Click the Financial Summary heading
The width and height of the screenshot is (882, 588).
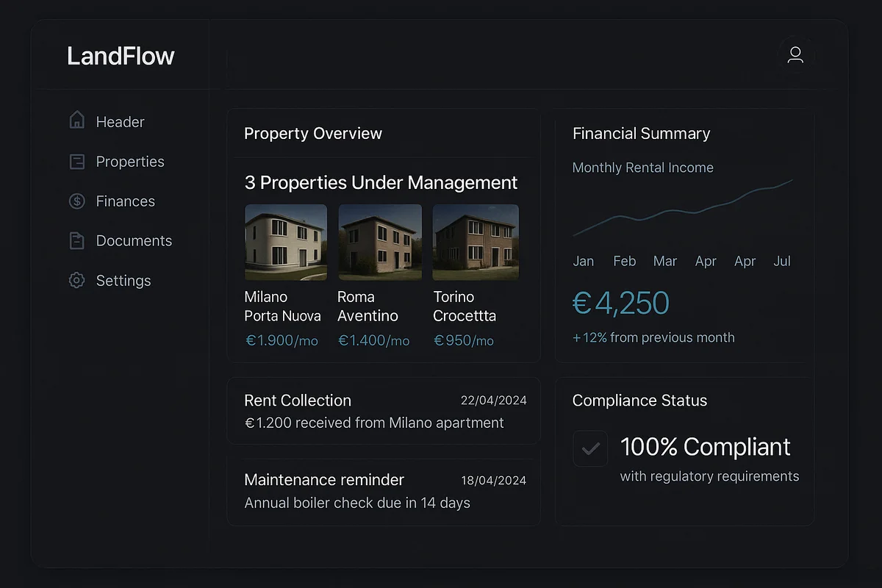(641, 134)
